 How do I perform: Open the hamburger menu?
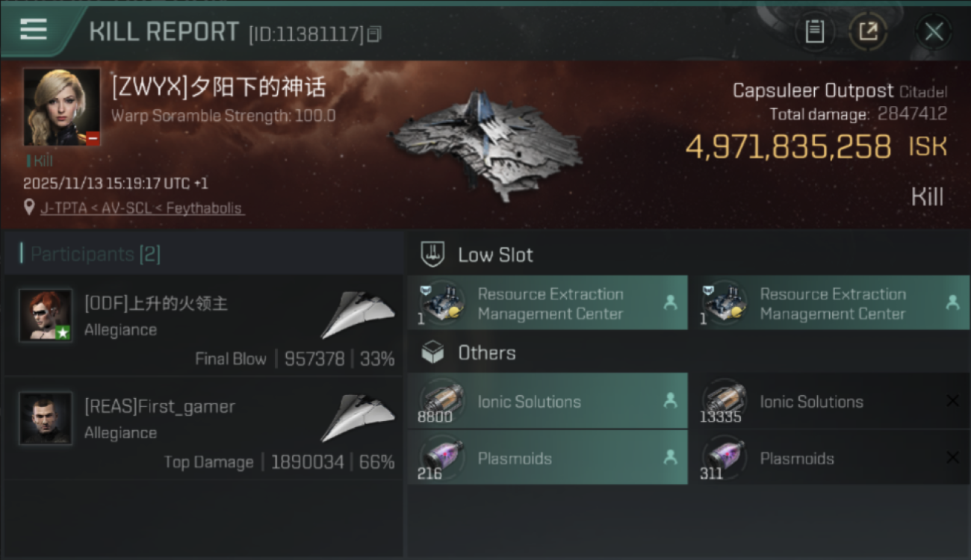[x=34, y=30]
